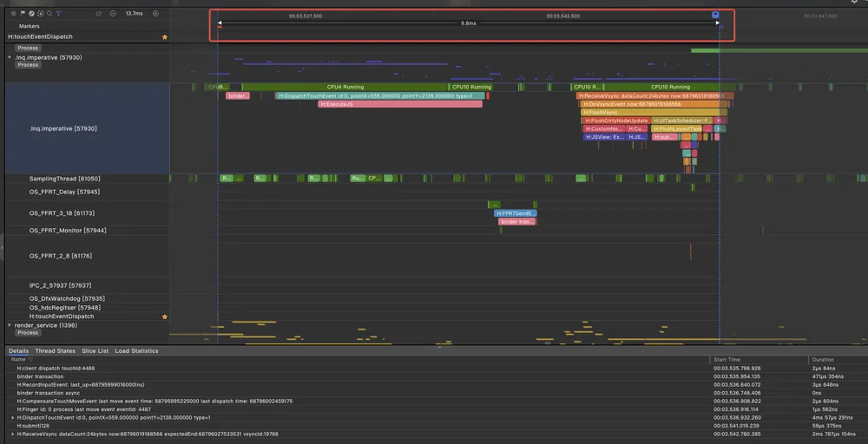
Task: Click the blue filter funnel icon
Action: 59,13
